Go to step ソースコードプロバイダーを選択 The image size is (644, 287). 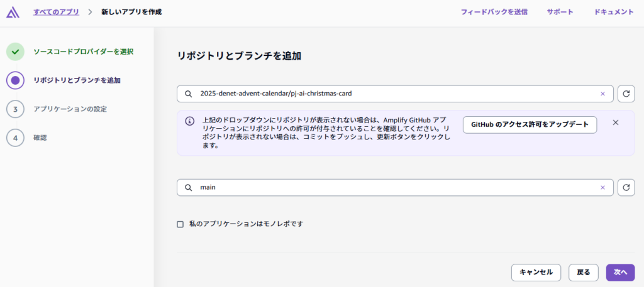tap(83, 51)
